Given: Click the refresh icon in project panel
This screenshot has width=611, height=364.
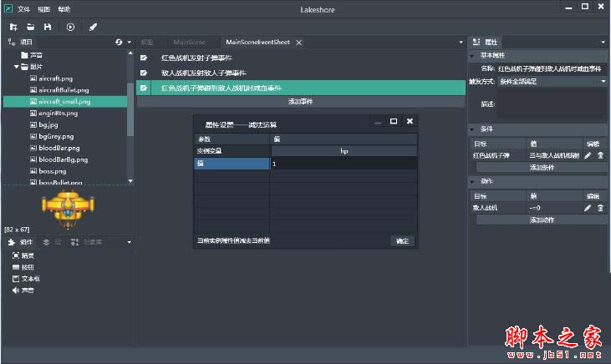Looking at the screenshot, I should pos(119,42).
